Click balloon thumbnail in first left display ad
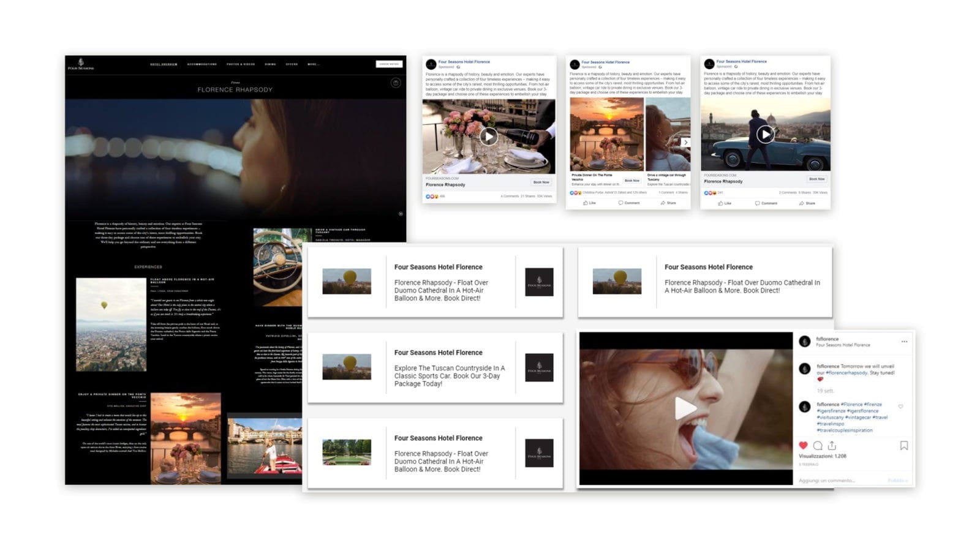 tap(347, 282)
